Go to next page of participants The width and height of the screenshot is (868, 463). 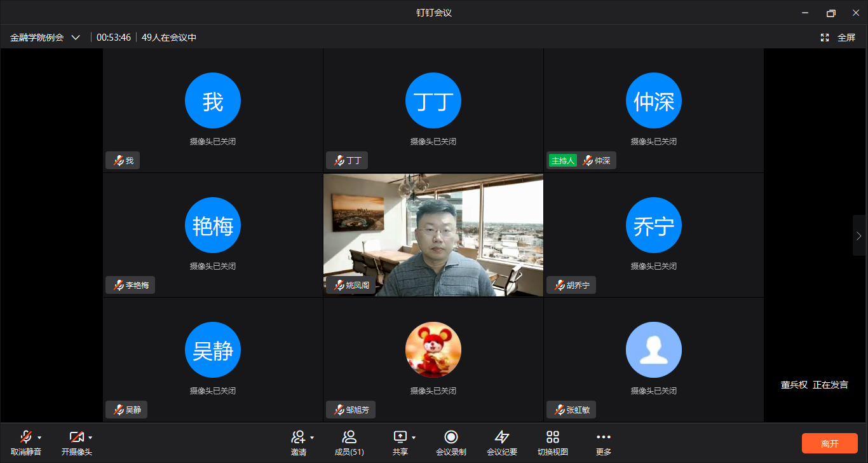click(x=859, y=236)
